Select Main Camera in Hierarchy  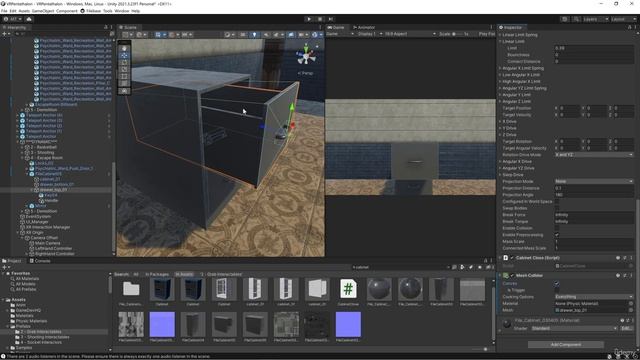pos(47,243)
